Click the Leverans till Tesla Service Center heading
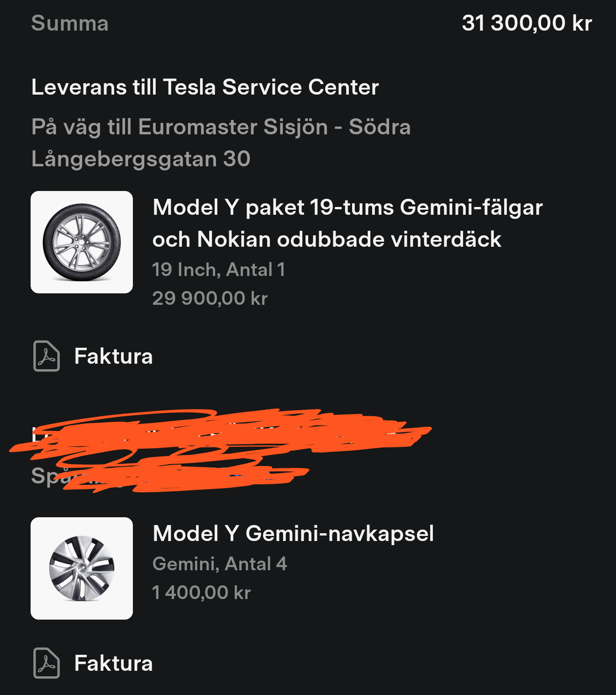The width and height of the screenshot is (616, 695). point(205,87)
